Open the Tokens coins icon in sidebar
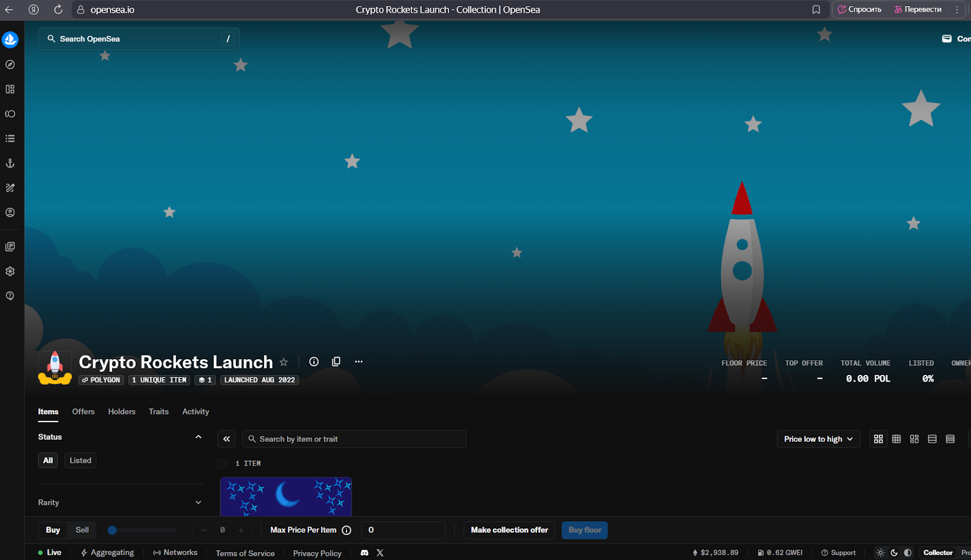The width and height of the screenshot is (971, 560). point(10,114)
